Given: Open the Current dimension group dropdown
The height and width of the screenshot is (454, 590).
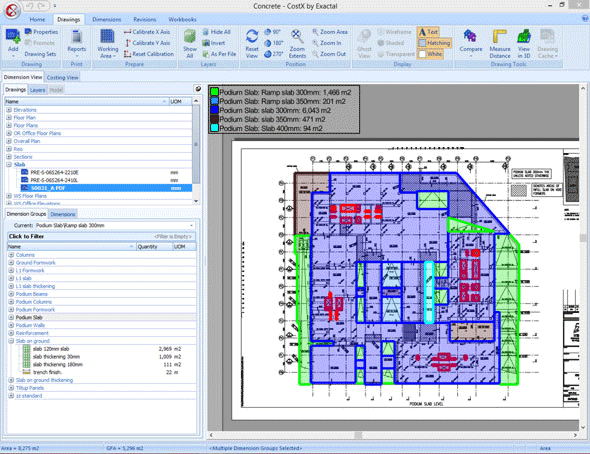Looking at the screenshot, I should click(192, 225).
